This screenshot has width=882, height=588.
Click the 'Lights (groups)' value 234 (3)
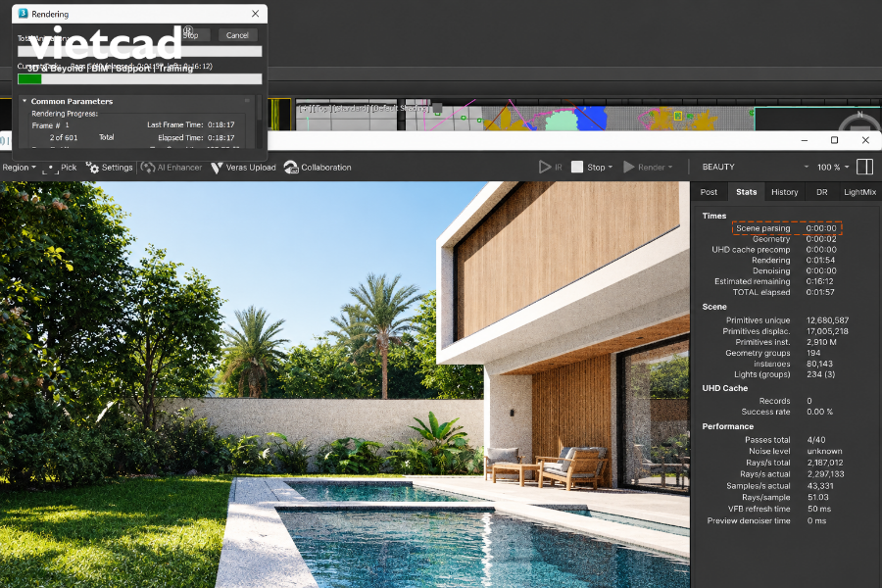click(x=820, y=374)
